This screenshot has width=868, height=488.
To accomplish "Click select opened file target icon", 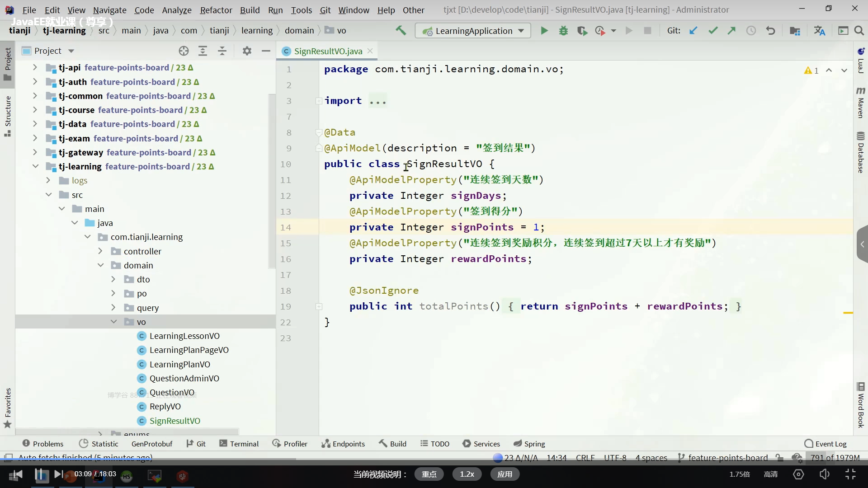I will pyautogui.click(x=184, y=51).
